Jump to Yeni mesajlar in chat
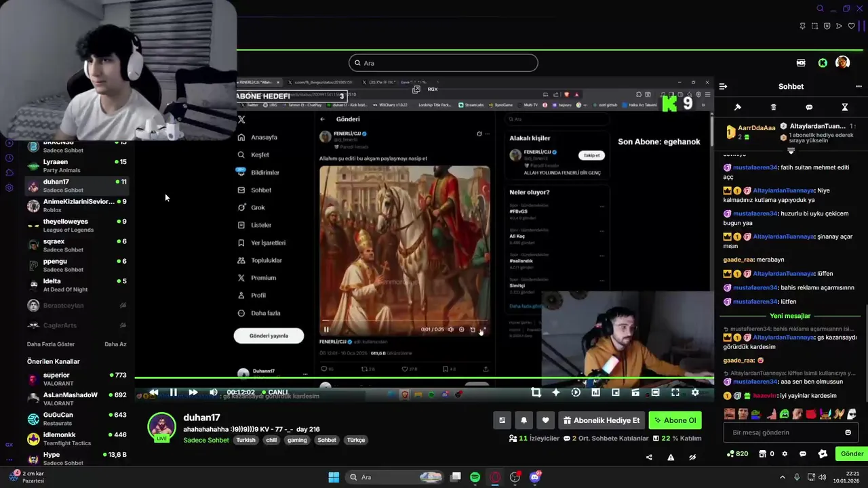This screenshot has width=868, height=488. pyautogui.click(x=790, y=316)
